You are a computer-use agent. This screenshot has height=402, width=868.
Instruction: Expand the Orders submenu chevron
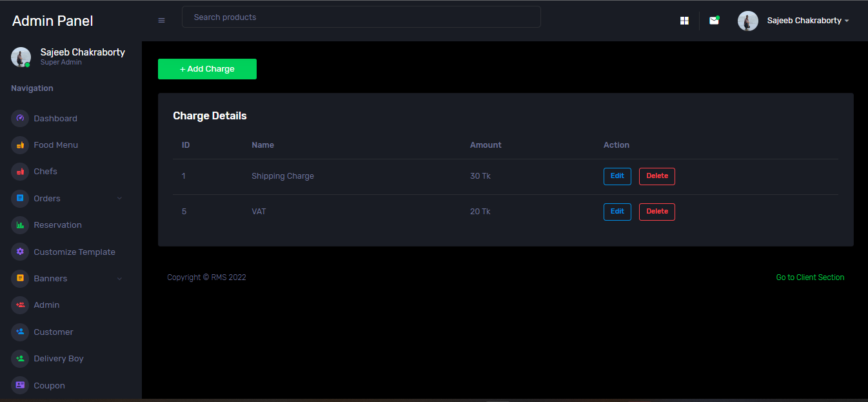[x=119, y=198]
